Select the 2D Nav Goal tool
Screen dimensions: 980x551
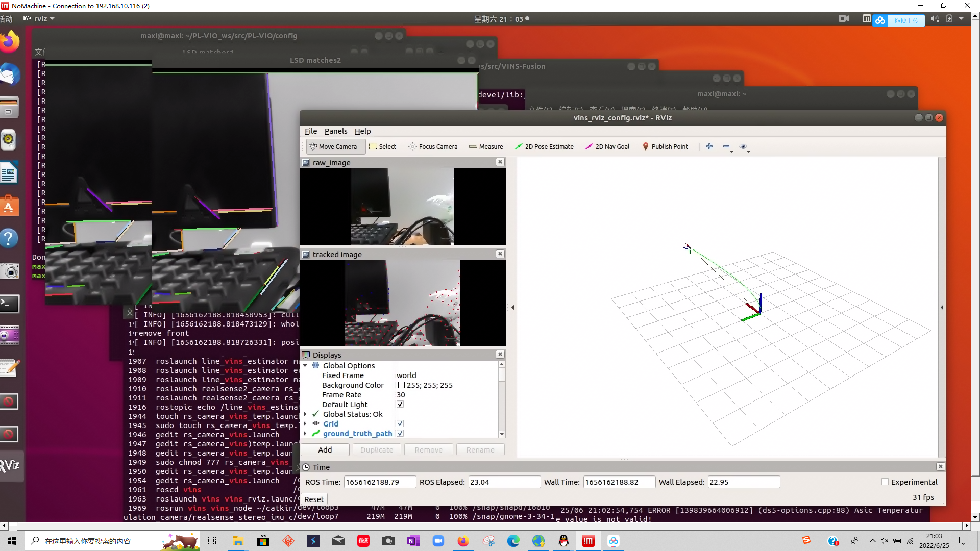coord(607,146)
